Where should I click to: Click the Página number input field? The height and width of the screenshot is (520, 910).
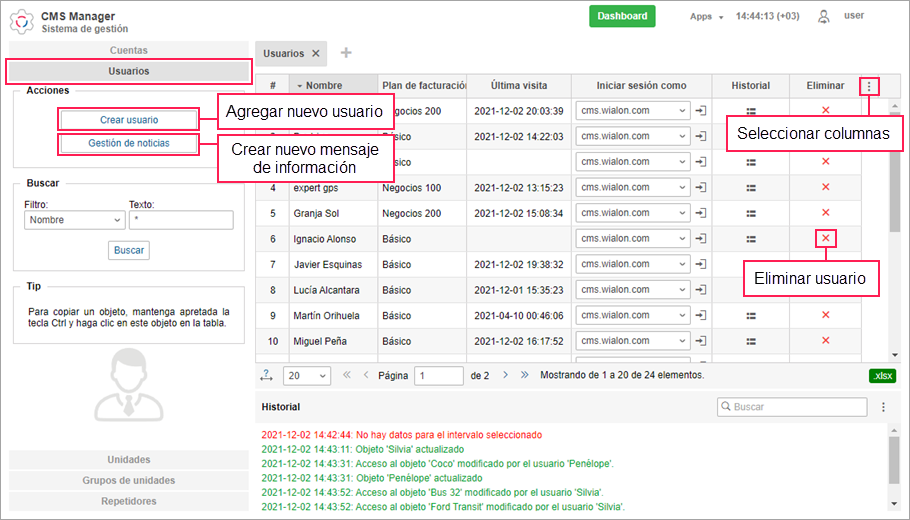click(439, 375)
